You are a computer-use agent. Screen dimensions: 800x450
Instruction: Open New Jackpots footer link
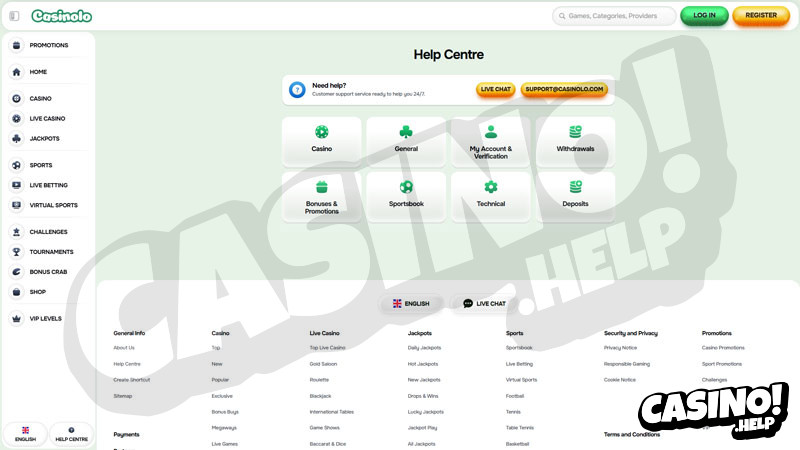pos(424,380)
